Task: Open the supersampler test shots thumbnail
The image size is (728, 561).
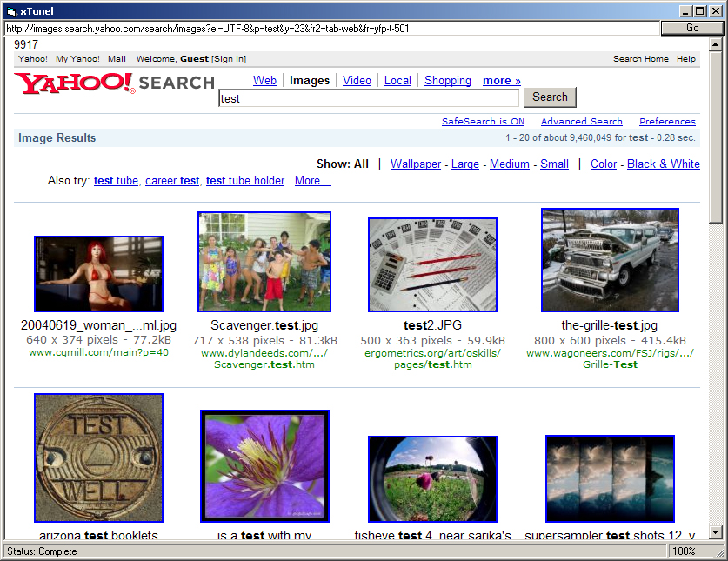Action: [610, 478]
